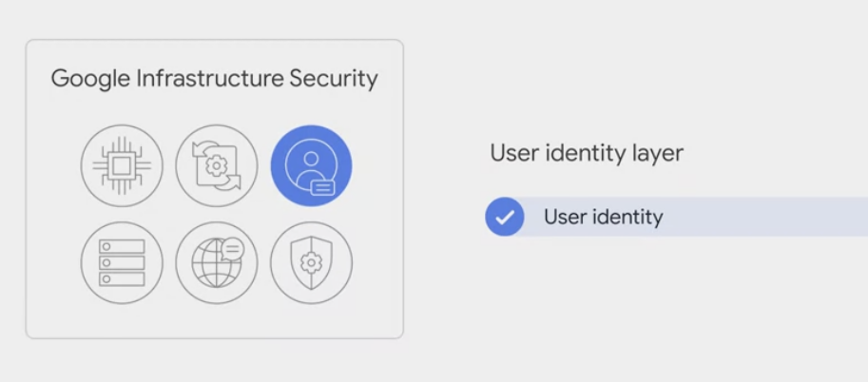Click the "User identity" label text
The height and width of the screenshot is (382, 868).
[603, 217]
